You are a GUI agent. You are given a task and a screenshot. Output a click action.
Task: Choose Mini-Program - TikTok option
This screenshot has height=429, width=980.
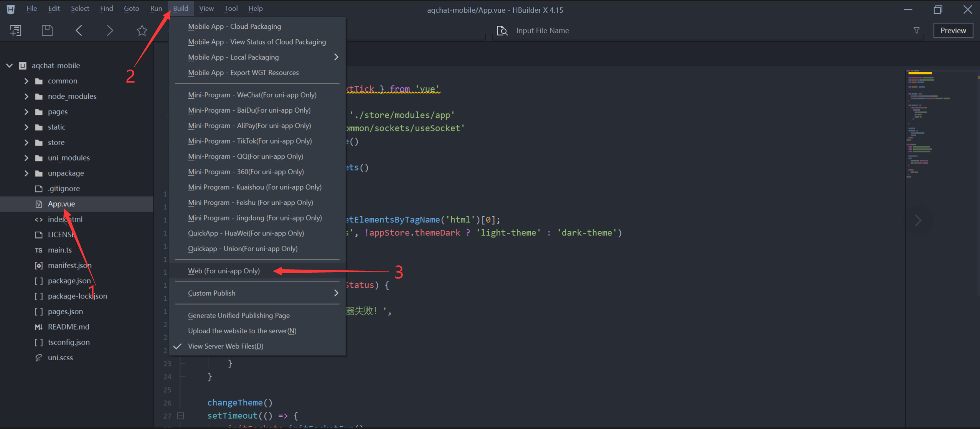[x=257, y=141]
